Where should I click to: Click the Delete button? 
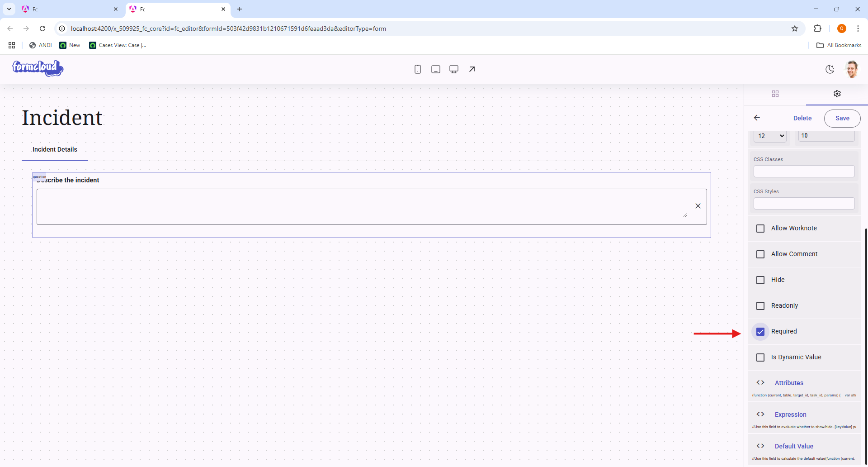(802, 118)
